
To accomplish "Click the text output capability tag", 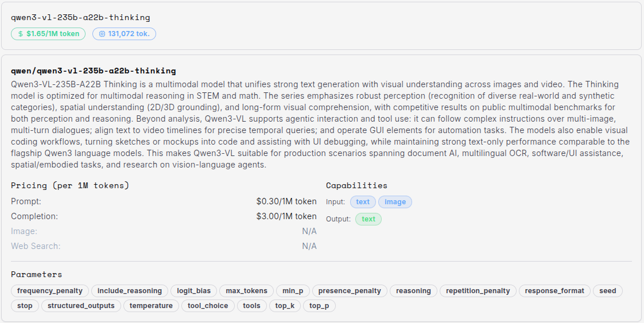I will click(x=368, y=219).
